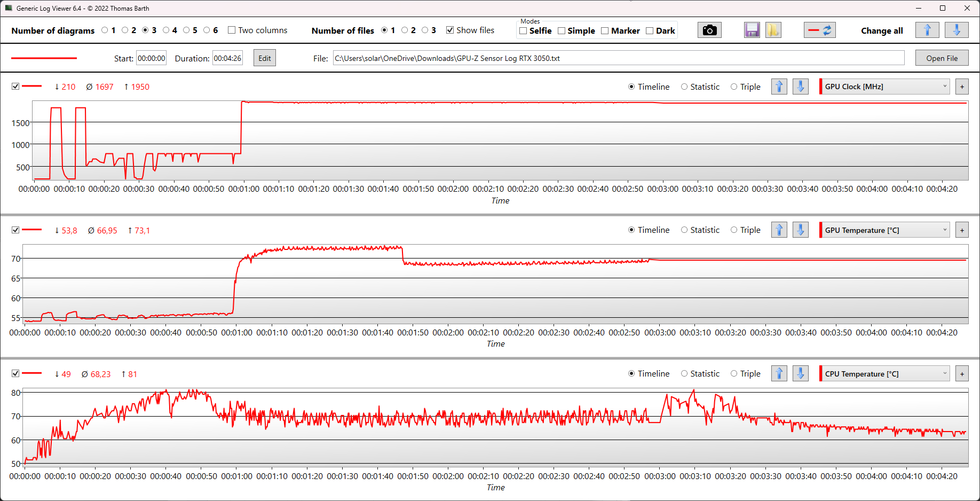Image resolution: width=980 pixels, height=501 pixels.
Task: Click plus button beside CPU Temperature dropdown
Action: tap(962, 374)
